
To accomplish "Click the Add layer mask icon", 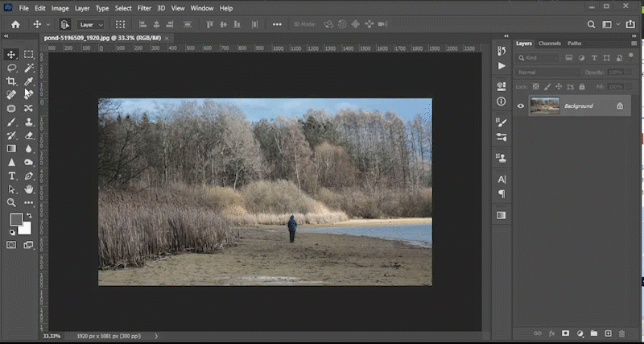I will click(x=566, y=333).
